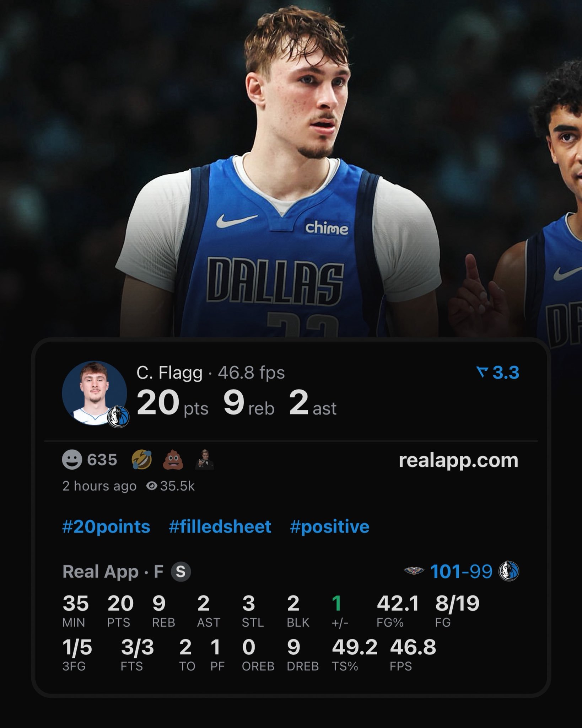
Task: Tap the S starter badge
Action: coord(181,572)
